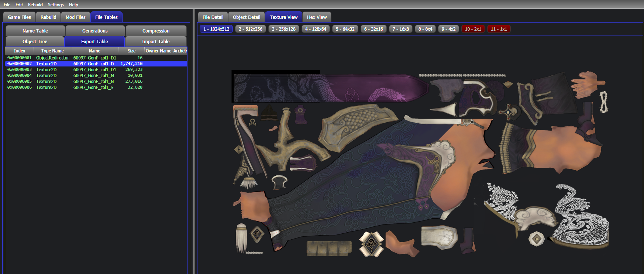Switch to the Game Files tab
The height and width of the screenshot is (274, 644).
[x=19, y=17]
